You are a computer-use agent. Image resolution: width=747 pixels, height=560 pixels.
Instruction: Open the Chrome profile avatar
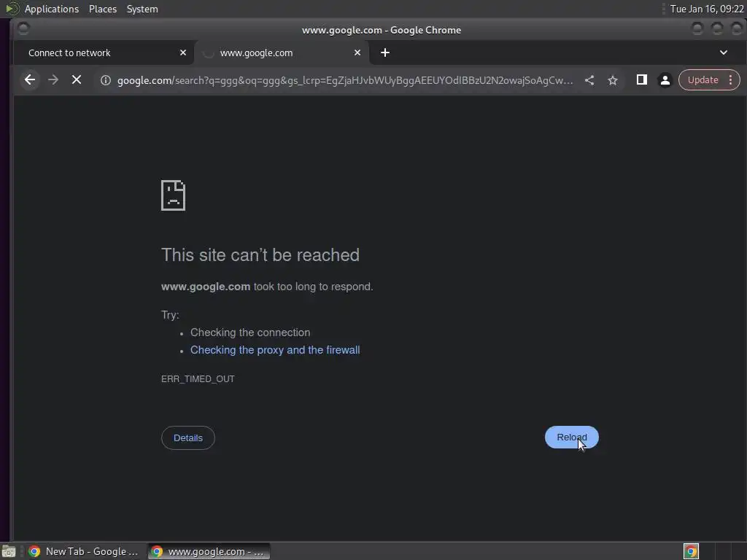(665, 80)
